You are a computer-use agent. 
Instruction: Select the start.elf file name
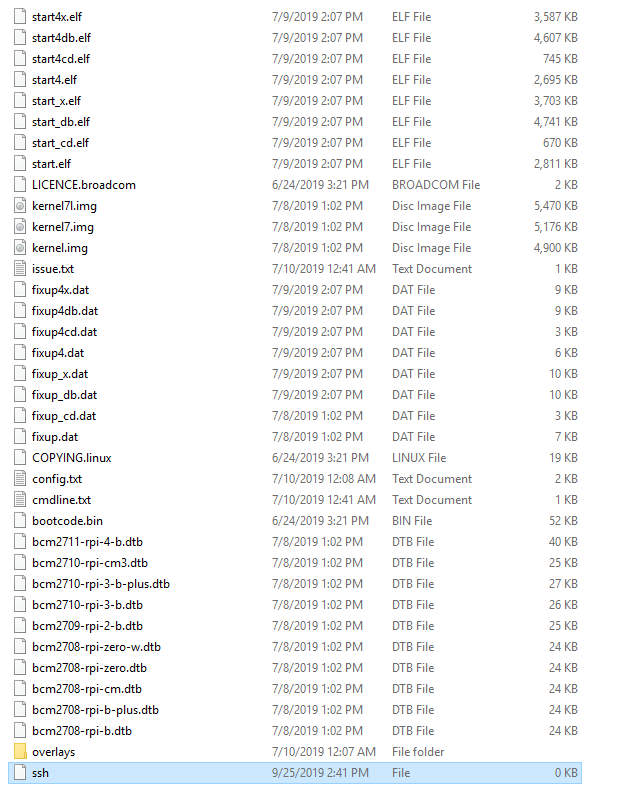point(51,164)
